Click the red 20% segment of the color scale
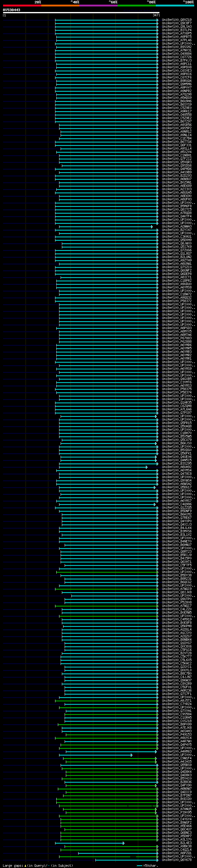Screen dimensions: 197x868 22,6
